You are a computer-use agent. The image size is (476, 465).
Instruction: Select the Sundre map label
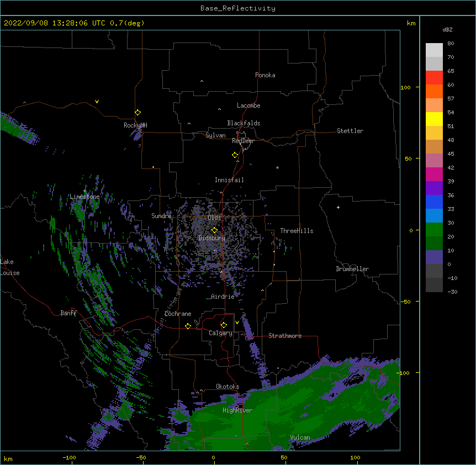click(161, 216)
